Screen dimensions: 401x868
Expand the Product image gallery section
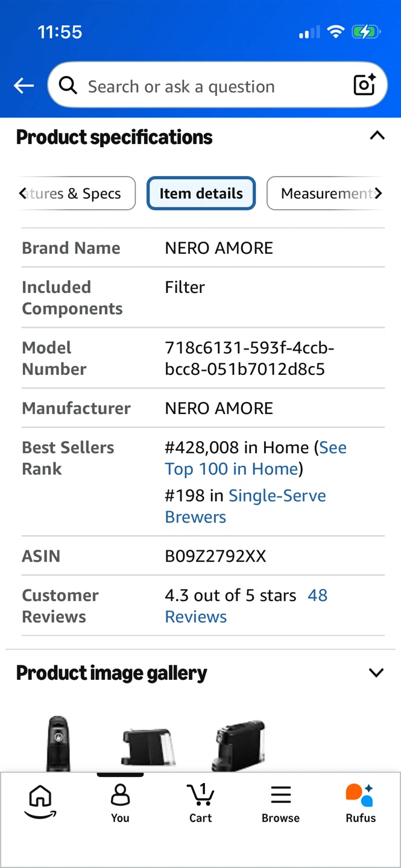point(376,673)
